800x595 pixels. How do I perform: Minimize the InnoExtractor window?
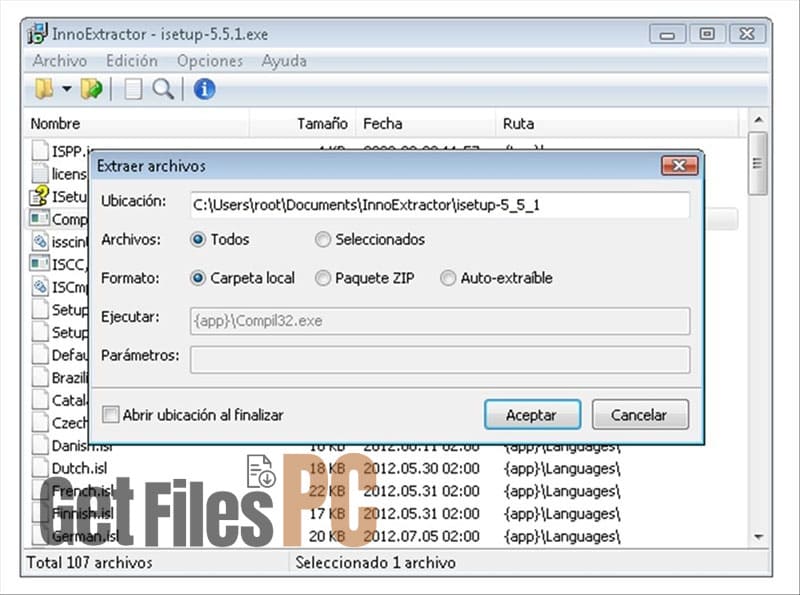(667, 34)
